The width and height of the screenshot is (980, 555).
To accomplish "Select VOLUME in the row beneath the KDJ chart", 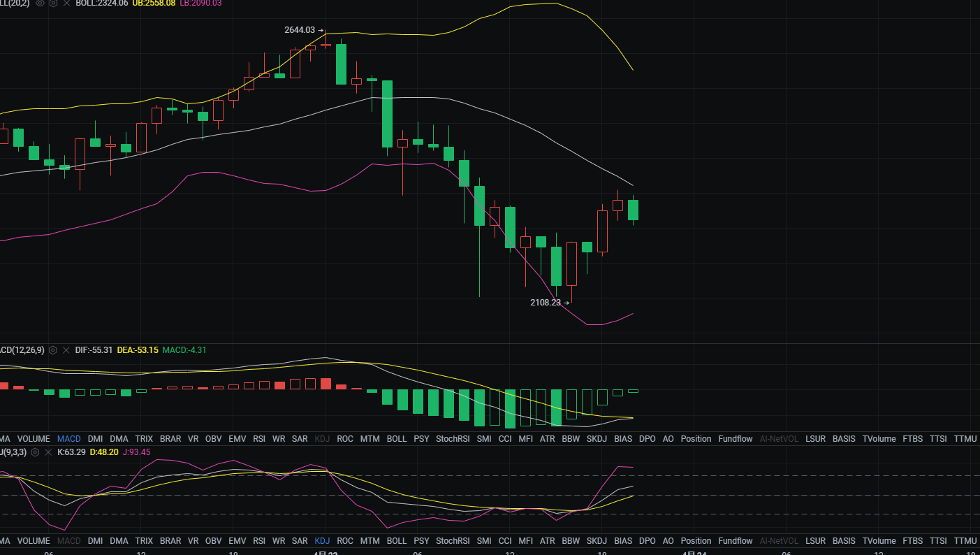I will (x=34, y=541).
